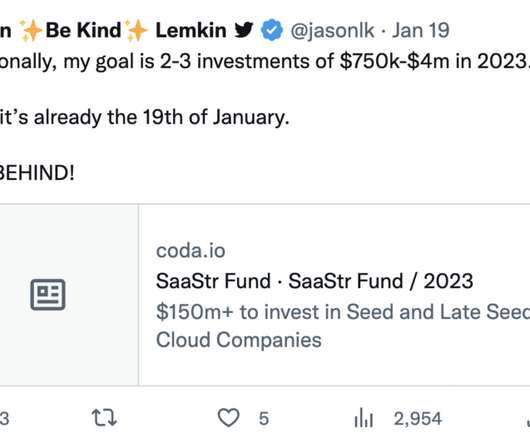
Task: Click the gray thumbnail area of link card
Action: 69,295
